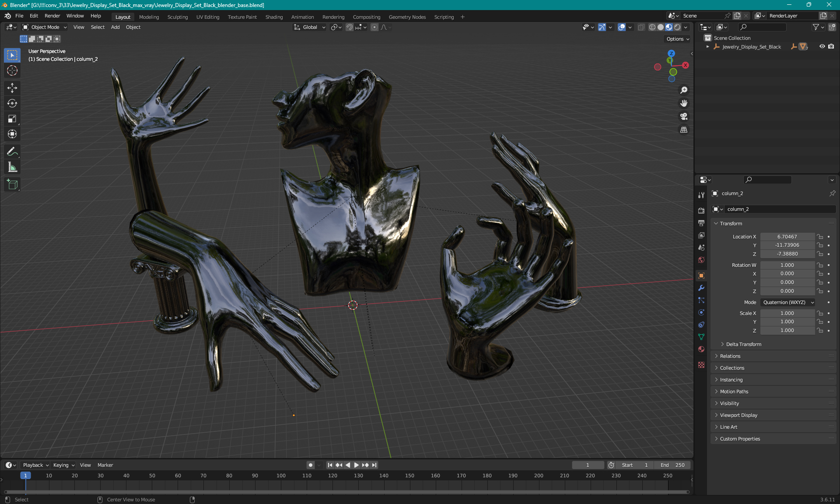
Task: Toggle camera view in the viewport
Action: 683,117
